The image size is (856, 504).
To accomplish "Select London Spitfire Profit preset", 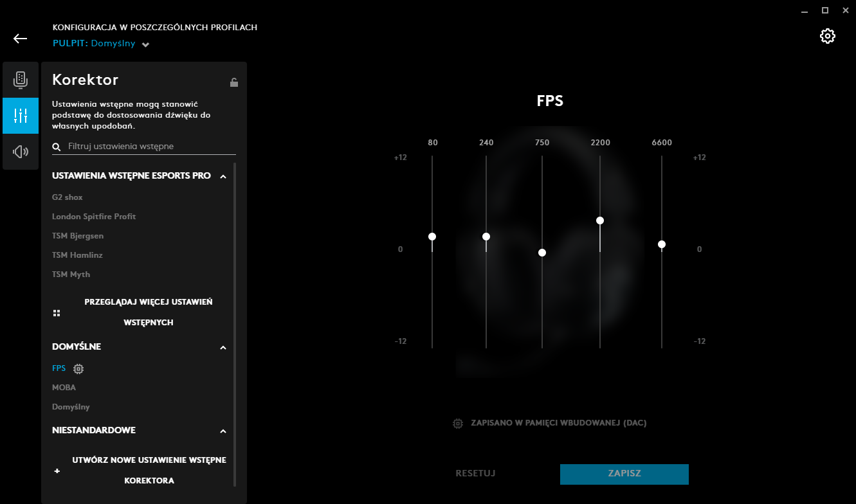I will coord(94,217).
